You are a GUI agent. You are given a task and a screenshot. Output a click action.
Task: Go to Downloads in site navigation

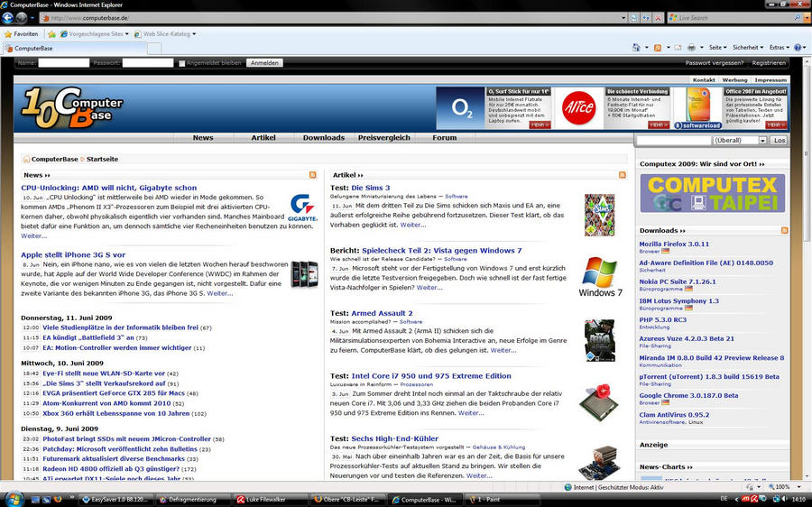click(324, 138)
